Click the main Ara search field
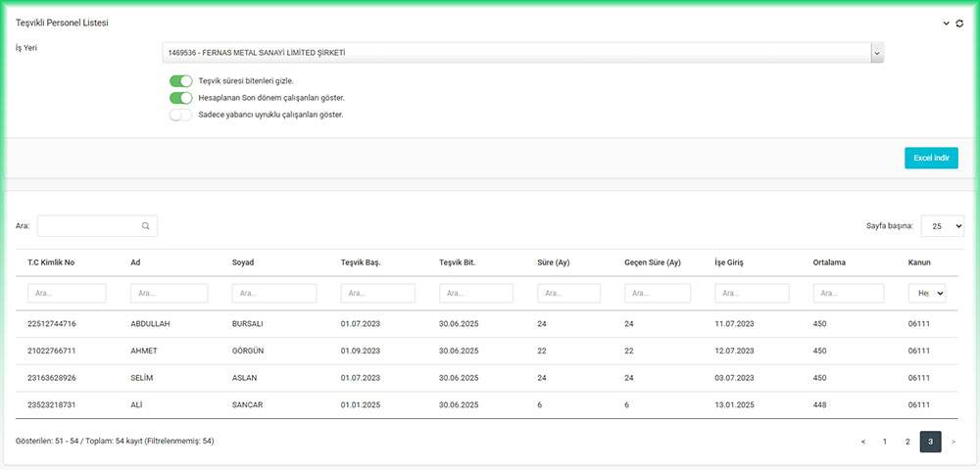 90,226
